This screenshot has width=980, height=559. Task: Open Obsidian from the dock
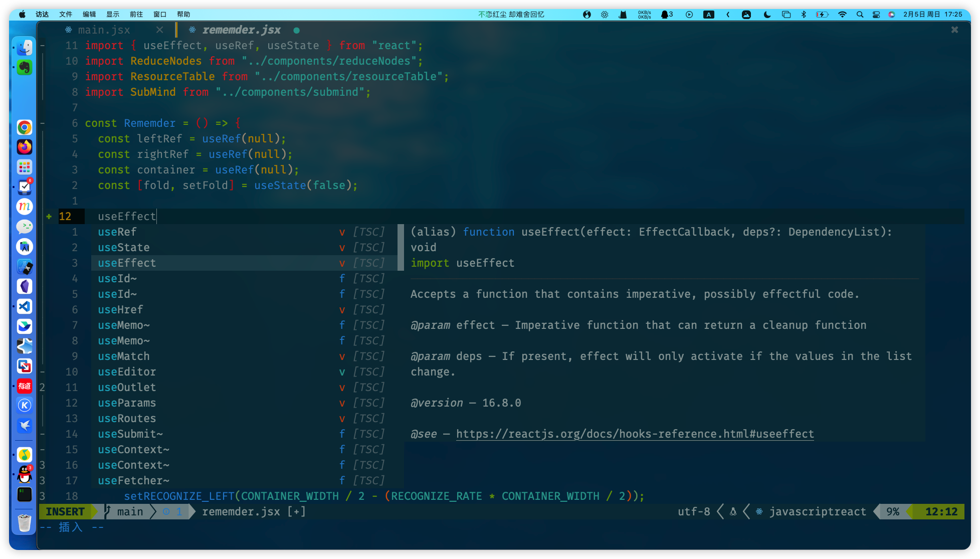[x=25, y=286]
